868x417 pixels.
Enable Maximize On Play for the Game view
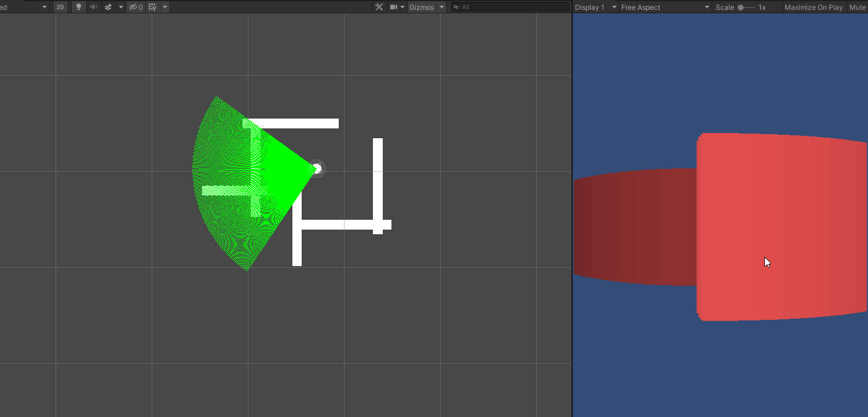click(x=813, y=7)
